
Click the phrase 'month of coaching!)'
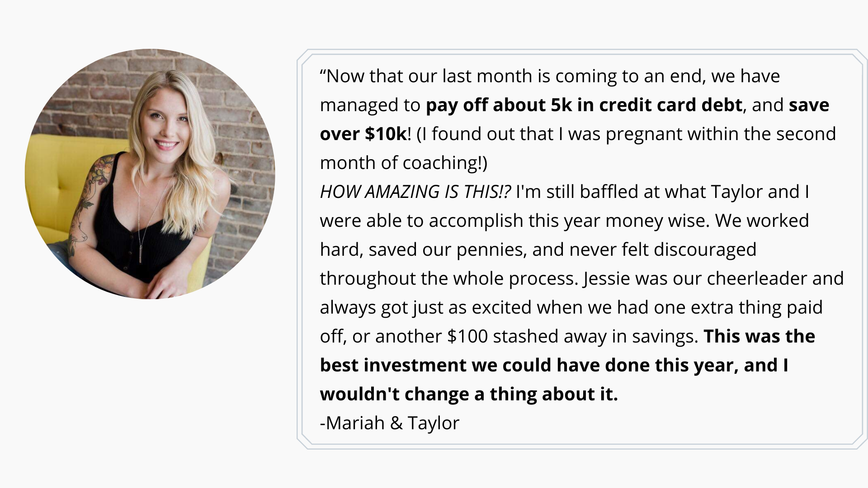[x=403, y=163]
